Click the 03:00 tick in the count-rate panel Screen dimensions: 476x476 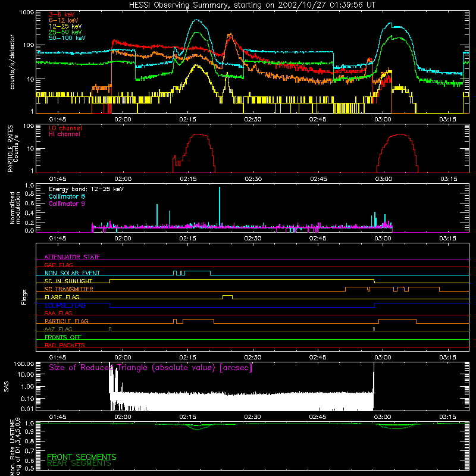[383, 120]
